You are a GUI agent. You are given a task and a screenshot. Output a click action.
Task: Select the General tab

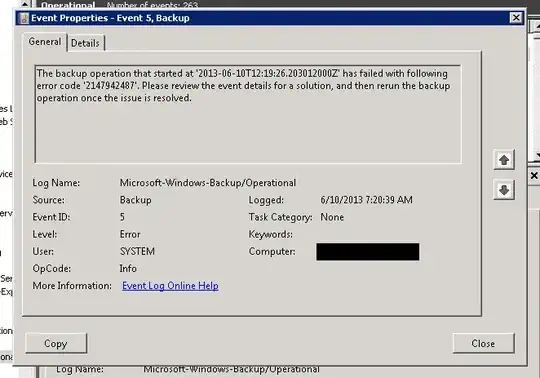tap(45, 42)
